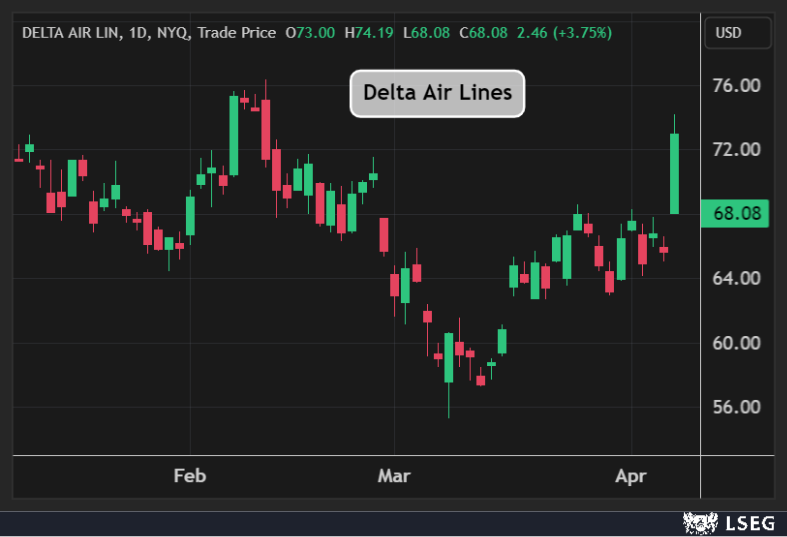Image resolution: width=787 pixels, height=537 pixels.
Task: Click the high value H74.19
Action: coord(369,33)
